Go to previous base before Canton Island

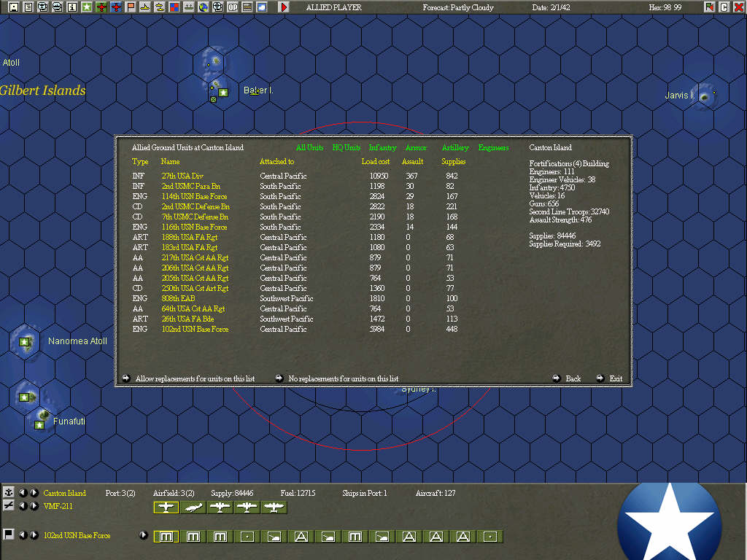(x=23, y=493)
